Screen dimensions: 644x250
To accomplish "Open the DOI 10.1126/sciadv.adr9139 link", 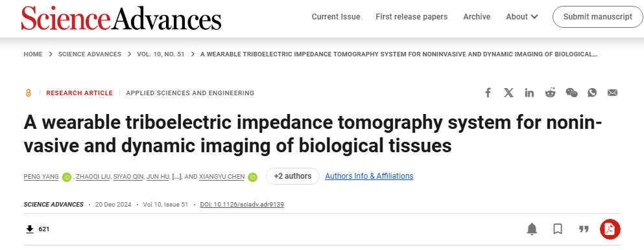I will [242, 204].
